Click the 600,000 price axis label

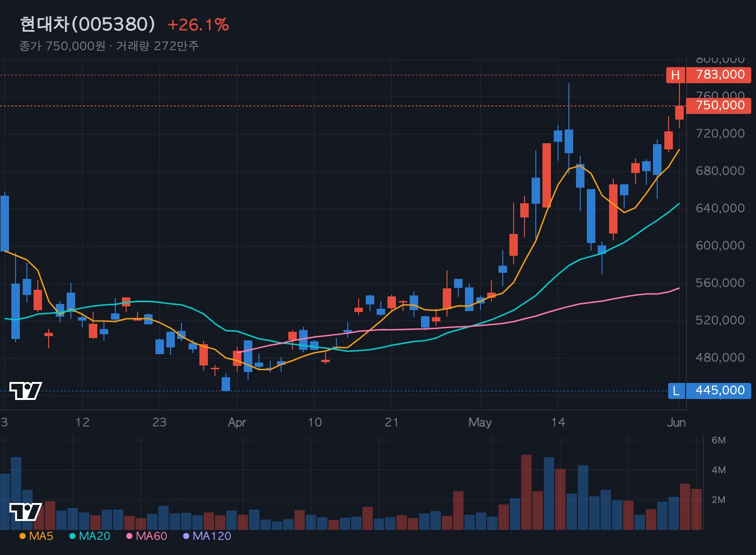[720, 245]
